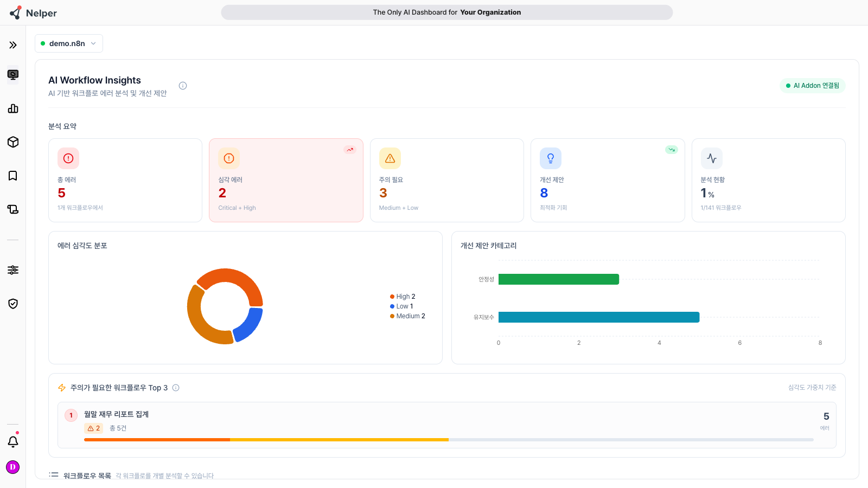Open the cube package sidebar icon
Image resolution: width=868 pixels, height=488 pixels.
click(x=13, y=142)
